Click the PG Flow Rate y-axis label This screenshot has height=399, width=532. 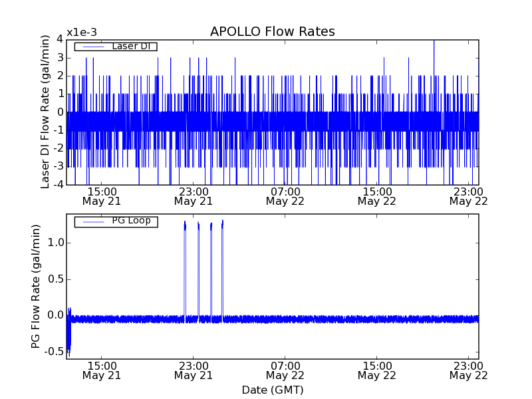(x=36, y=287)
